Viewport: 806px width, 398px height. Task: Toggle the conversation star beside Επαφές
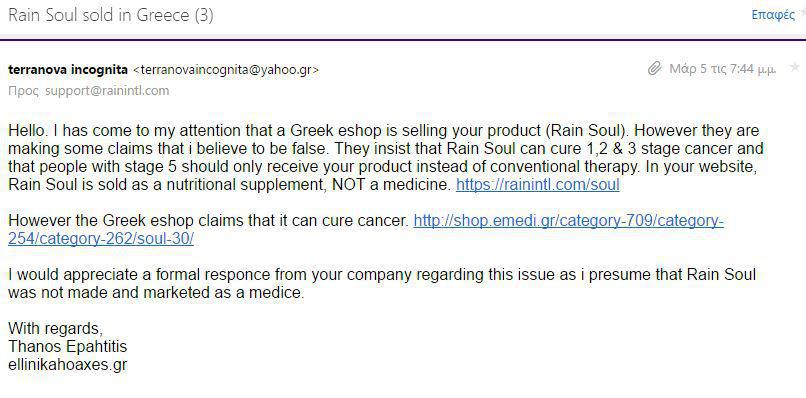click(803, 13)
